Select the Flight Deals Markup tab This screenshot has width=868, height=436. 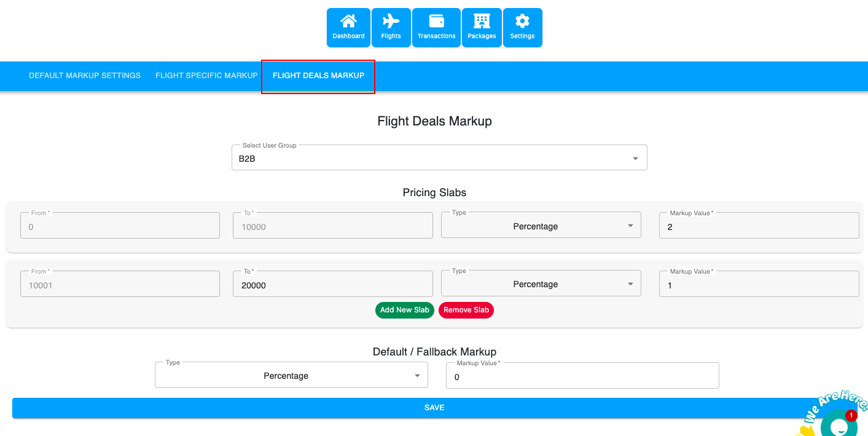[318, 76]
